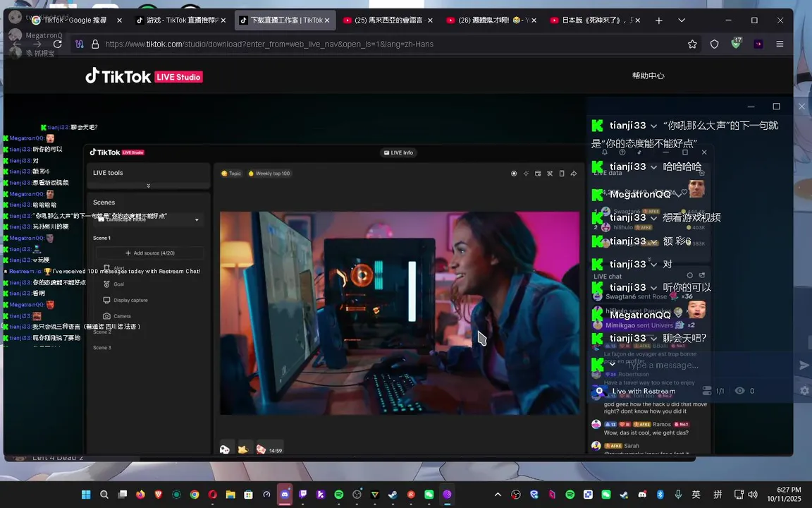Image resolution: width=812 pixels, height=508 pixels.
Task: Open Steam from the taskbar
Action: (x=393, y=495)
